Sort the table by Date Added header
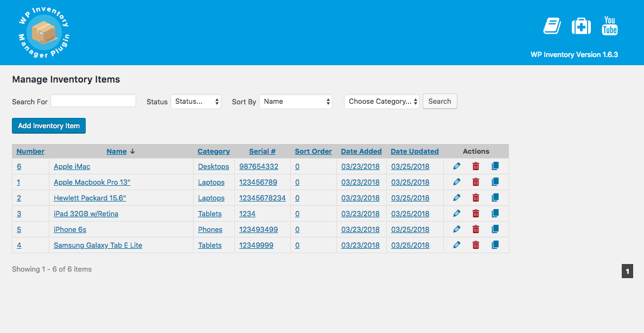 tap(361, 152)
